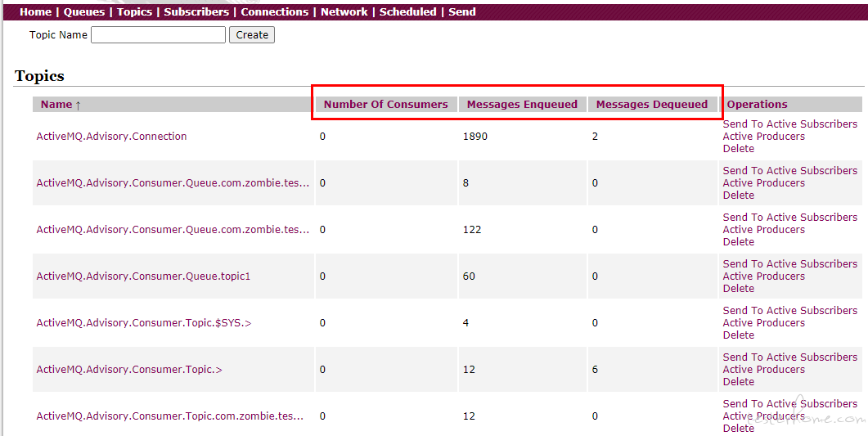
Task: View Active Producers for Consumer.Topic.>
Action: [764, 369]
